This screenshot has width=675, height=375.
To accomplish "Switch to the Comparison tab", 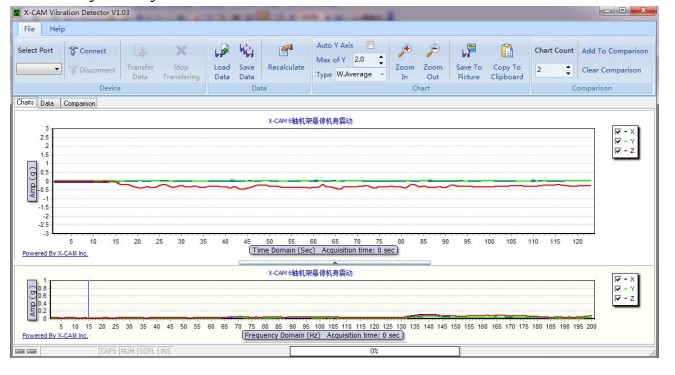I will tap(79, 103).
